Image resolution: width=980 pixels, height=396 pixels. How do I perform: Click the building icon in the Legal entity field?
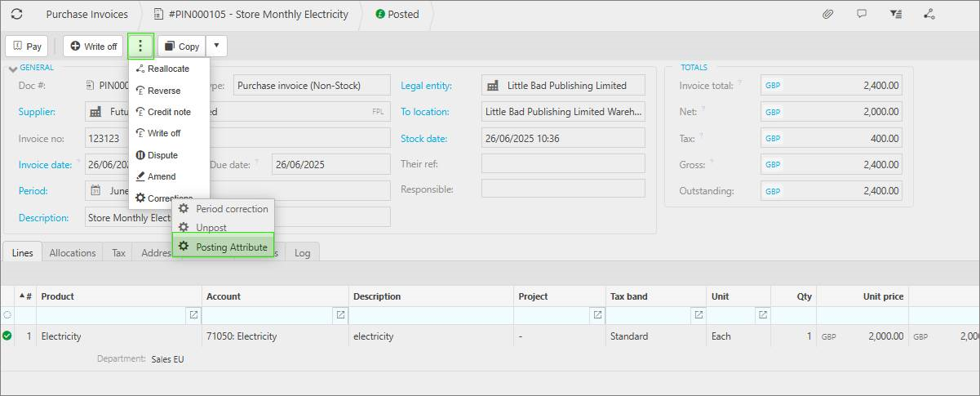[493, 86]
